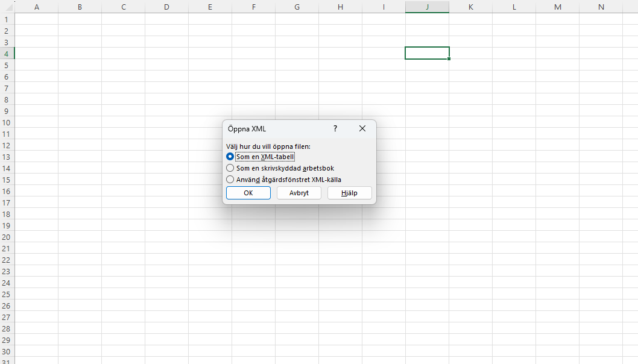Close the Öppna XML dialog with X
The width and height of the screenshot is (638, 364).
pos(362,128)
